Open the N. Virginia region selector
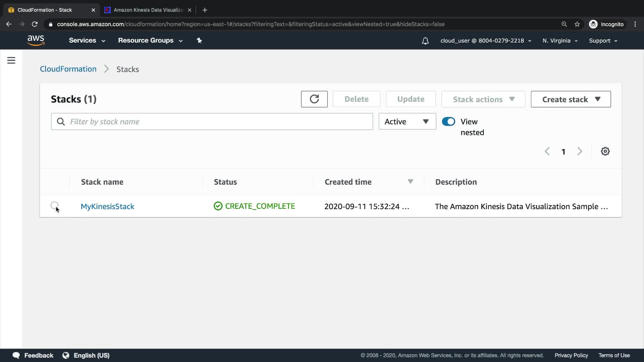 pos(560,41)
